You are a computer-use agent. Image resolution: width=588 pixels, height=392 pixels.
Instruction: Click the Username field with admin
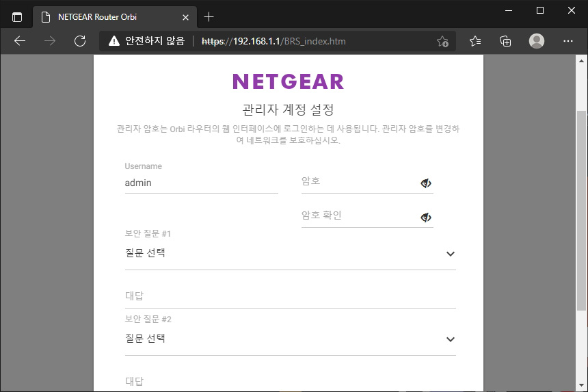pos(202,183)
